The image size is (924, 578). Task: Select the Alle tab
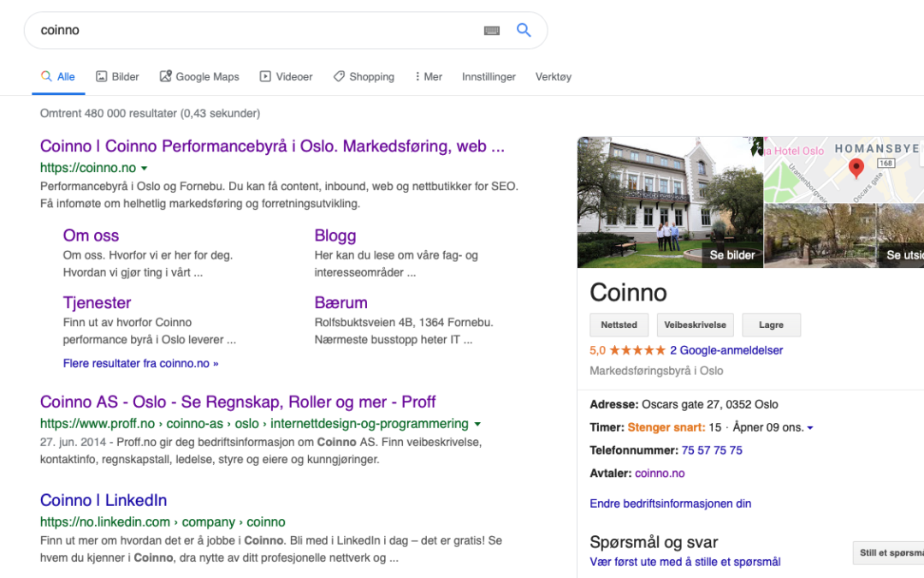(58, 77)
